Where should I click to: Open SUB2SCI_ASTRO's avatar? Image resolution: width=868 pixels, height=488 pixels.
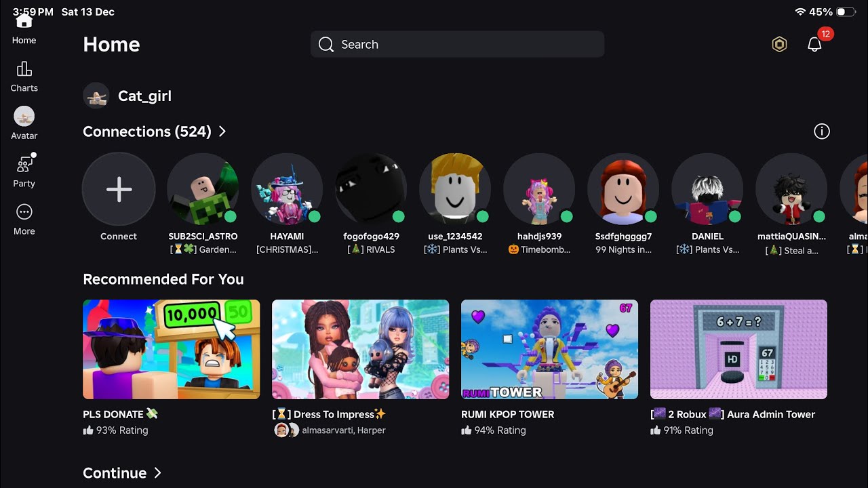203,189
